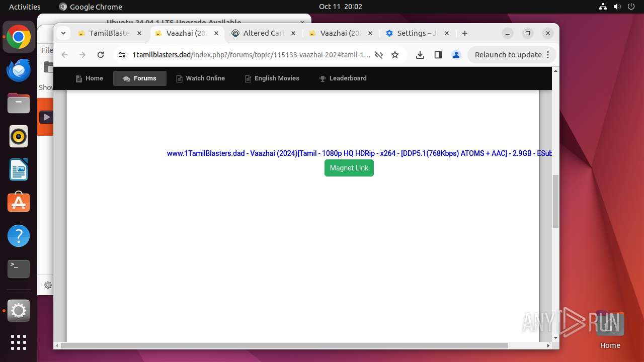This screenshot has width=644, height=362.
Task: Click the vertical page scrollbar thumb
Action: tap(555, 201)
